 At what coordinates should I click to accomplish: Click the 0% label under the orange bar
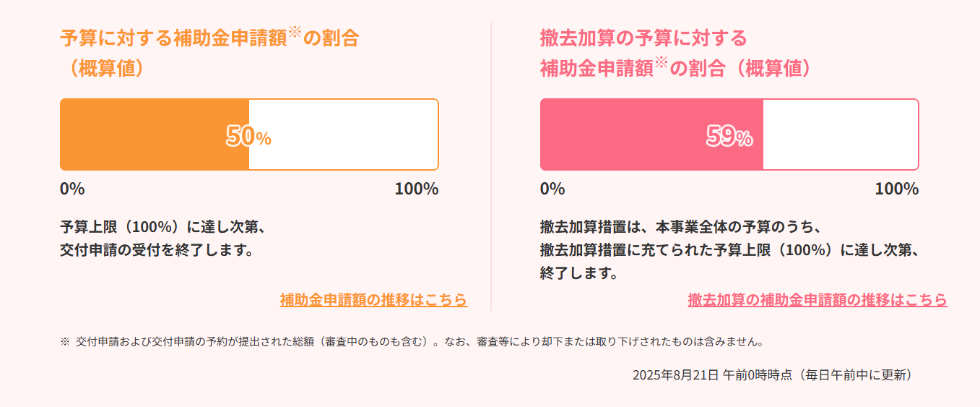tap(72, 189)
